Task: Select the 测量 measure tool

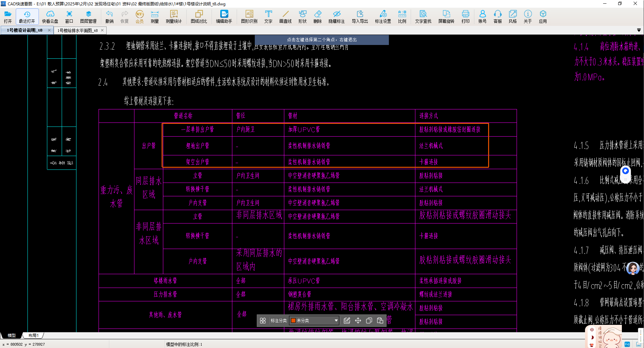Action: (x=155, y=16)
